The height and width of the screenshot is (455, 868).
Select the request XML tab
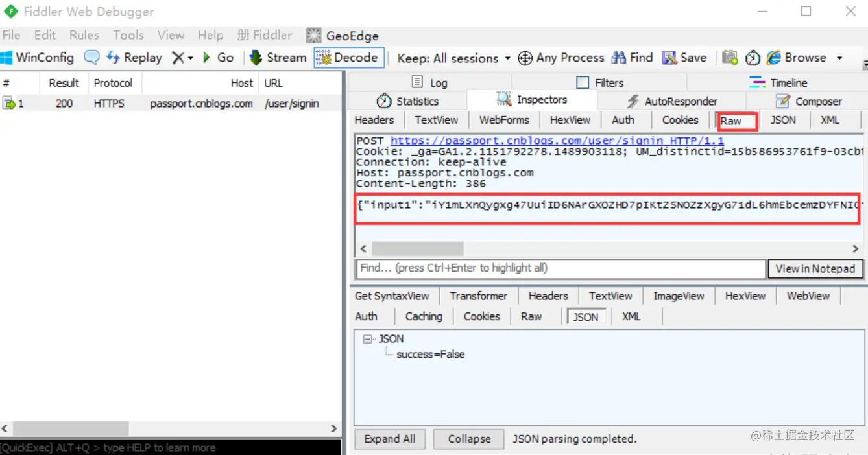[x=830, y=120]
